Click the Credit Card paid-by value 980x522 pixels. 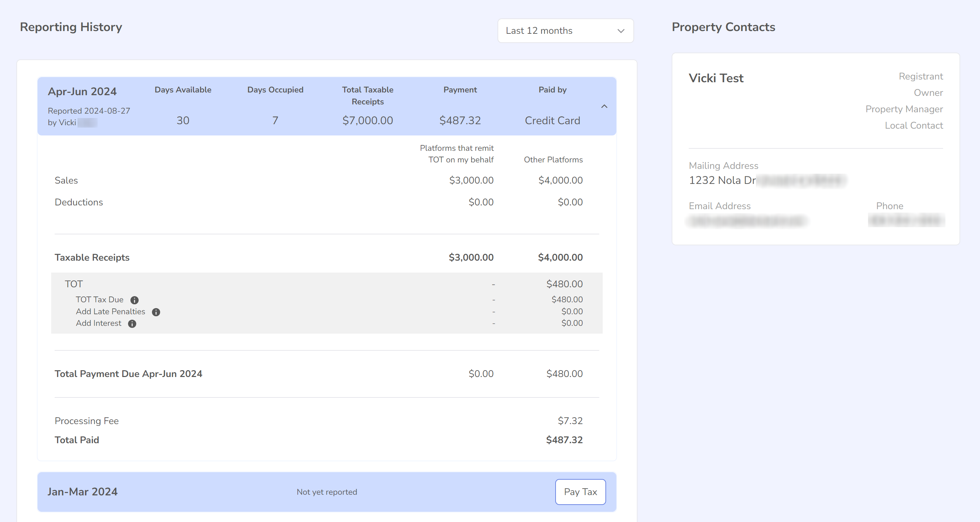(552, 120)
